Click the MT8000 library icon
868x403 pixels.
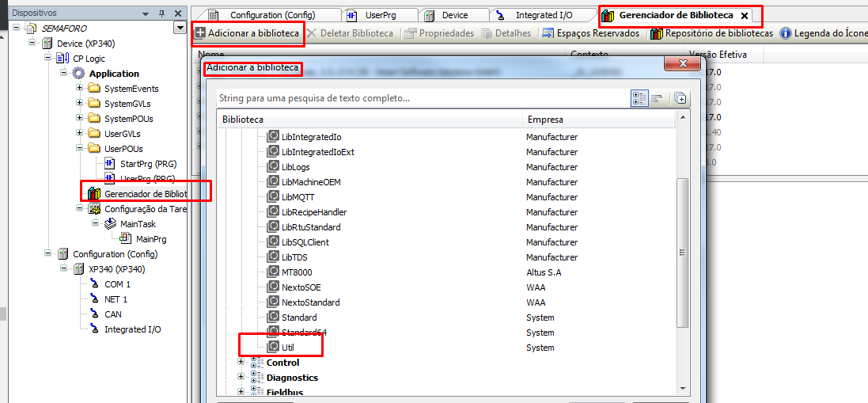274,272
